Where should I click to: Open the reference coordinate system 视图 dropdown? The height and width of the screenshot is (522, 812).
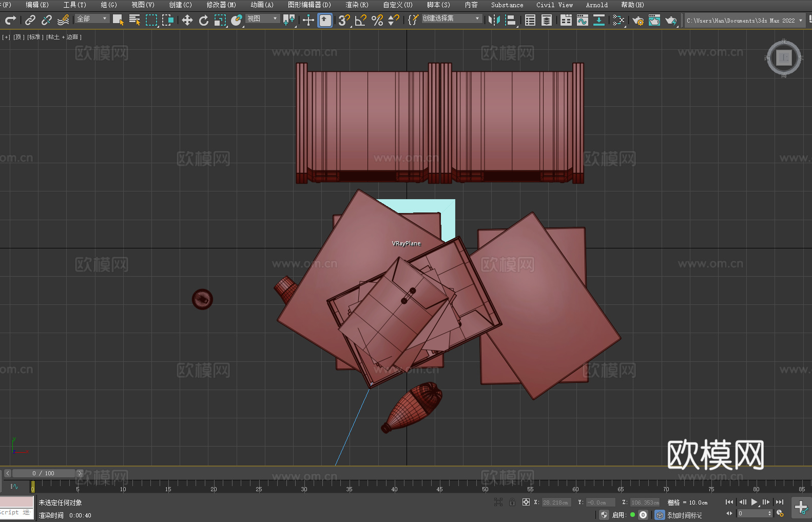tap(262, 18)
